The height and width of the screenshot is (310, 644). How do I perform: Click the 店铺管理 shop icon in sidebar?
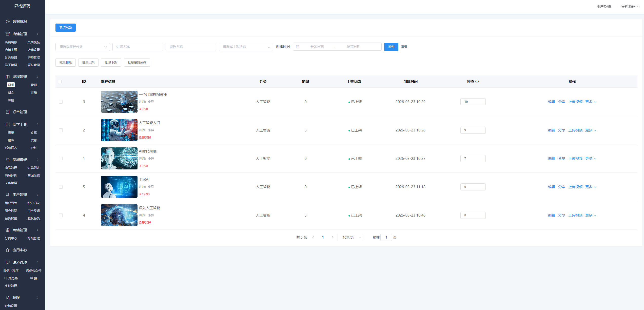(x=8, y=34)
